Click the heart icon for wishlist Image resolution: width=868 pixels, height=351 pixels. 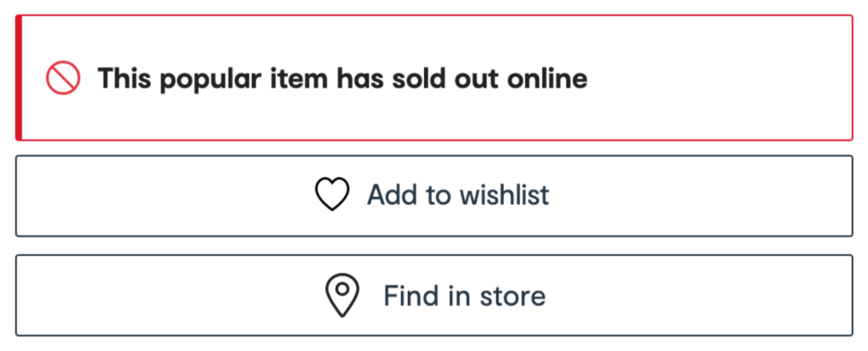[x=332, y=195]
